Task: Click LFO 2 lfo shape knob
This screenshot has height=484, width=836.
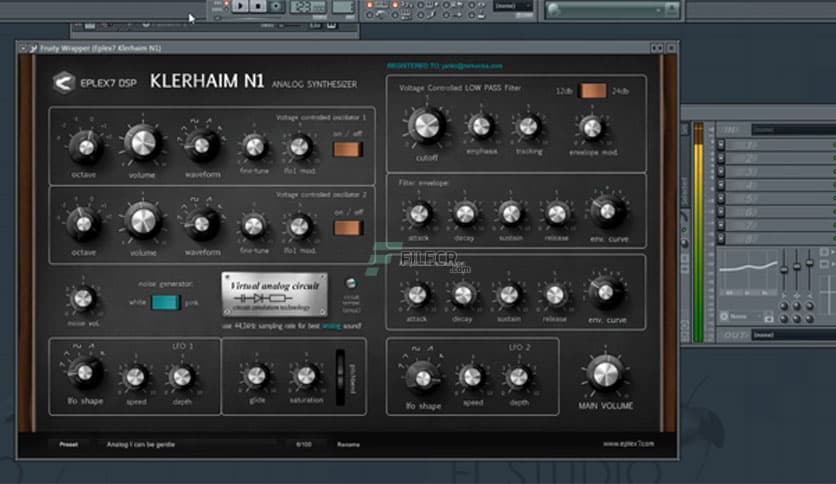Action: 423,378
